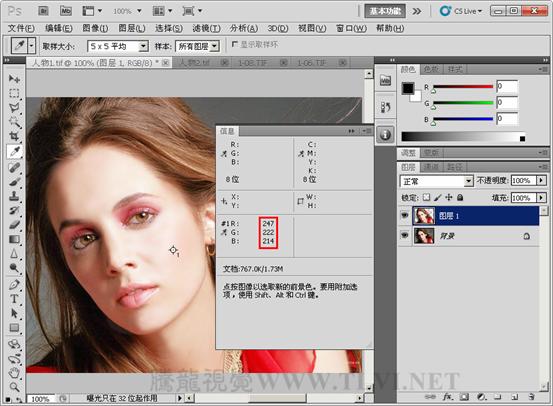Screen dimensions: 553x406
Task: Select the 3D Rotate tool
Action: [x=14, y=344]
